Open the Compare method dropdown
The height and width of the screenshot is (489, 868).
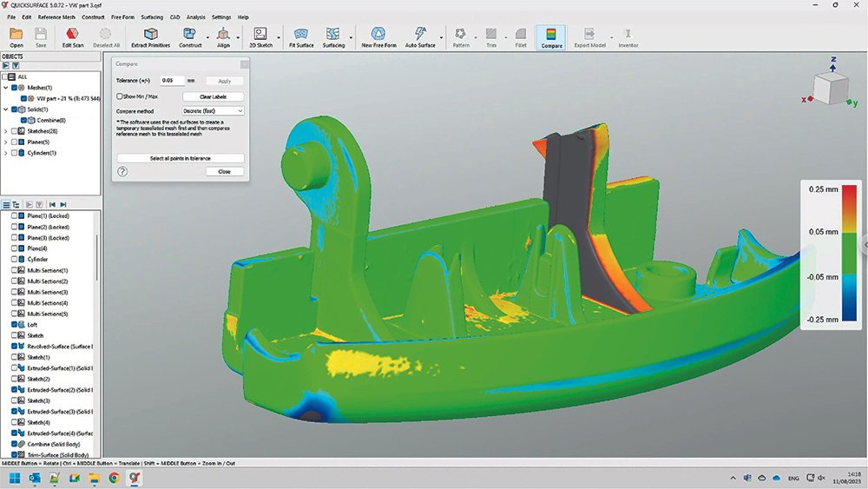[x=214, y=111]
